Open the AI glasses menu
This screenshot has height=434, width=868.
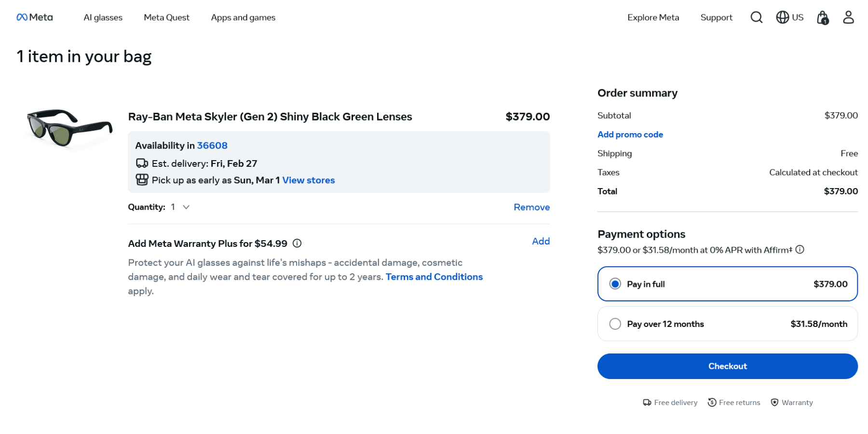[x=103, y=17]
